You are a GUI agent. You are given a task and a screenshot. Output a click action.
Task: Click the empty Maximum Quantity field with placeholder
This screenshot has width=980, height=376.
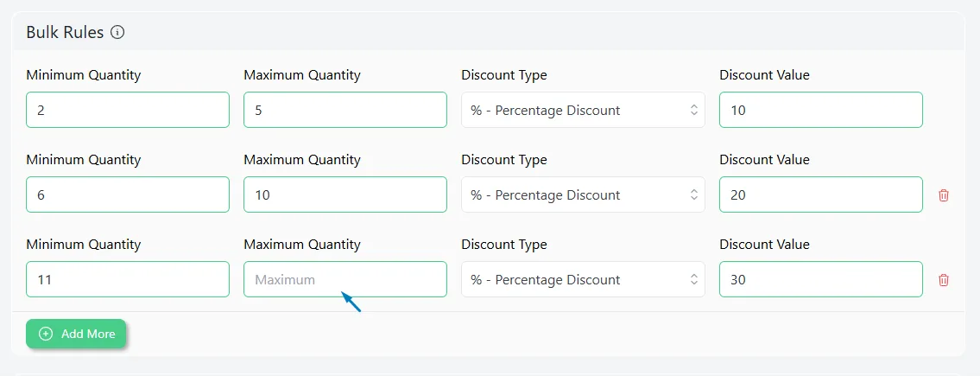point(345,279)
